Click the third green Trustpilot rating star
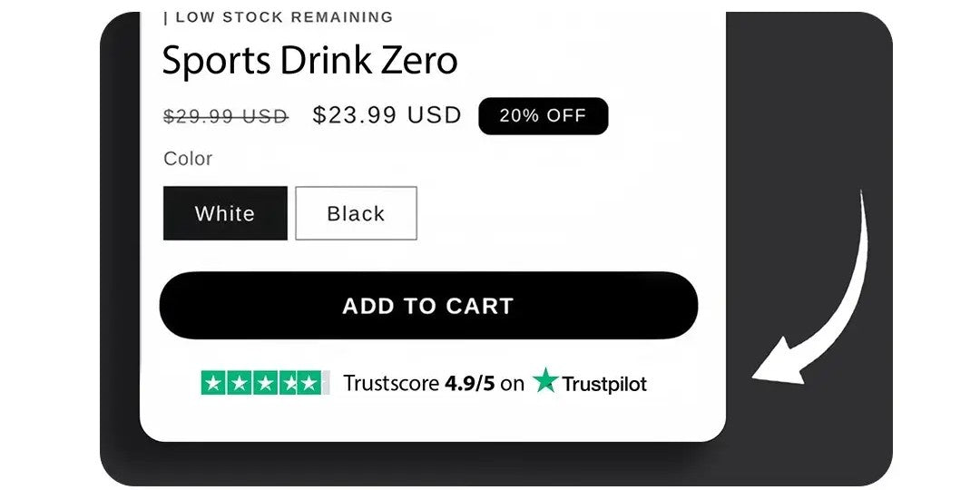Image resolution: width=980 pixels, height=490 pixels. (x=262, y=383)
